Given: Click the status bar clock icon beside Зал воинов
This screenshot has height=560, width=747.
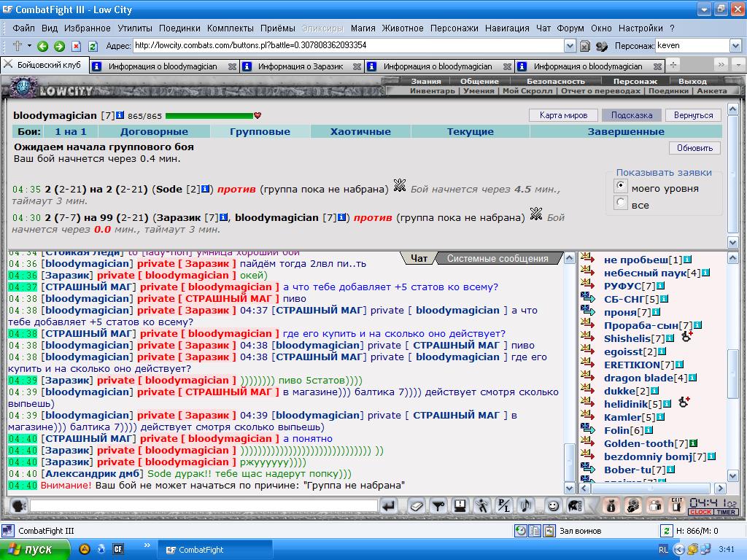Looking at the screenshot, I should [521, 531].
